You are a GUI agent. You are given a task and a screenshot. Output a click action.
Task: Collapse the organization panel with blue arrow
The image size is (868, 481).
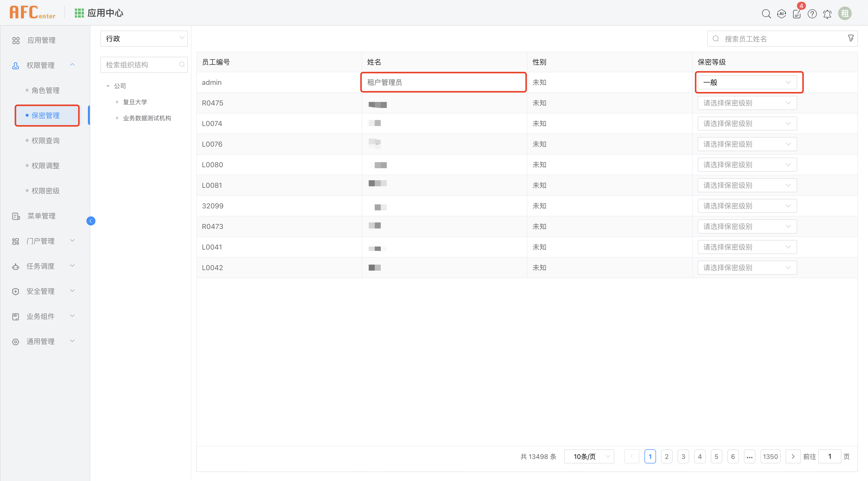pyautogui.click(x=90, y=221)
